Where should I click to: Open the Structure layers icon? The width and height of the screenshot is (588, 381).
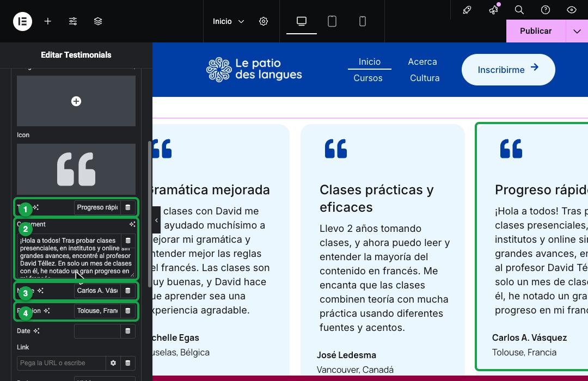coord(98,21)
